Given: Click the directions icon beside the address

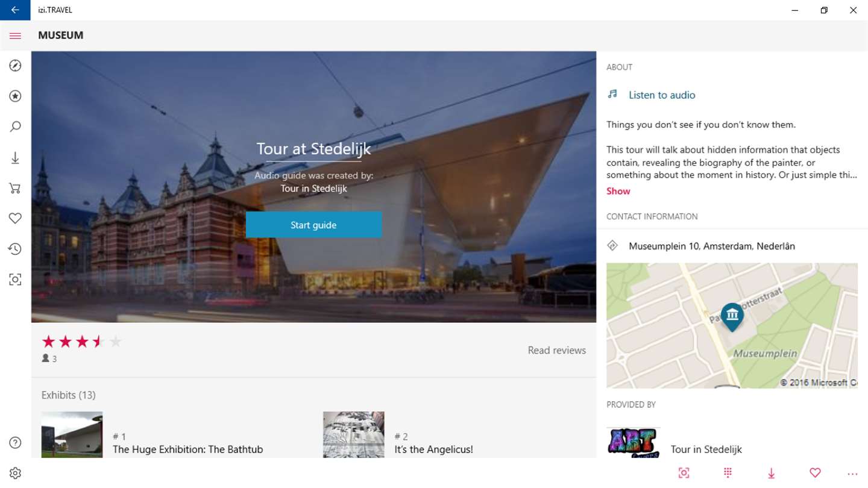Looking at the screenshot, I should click(612, 245).
